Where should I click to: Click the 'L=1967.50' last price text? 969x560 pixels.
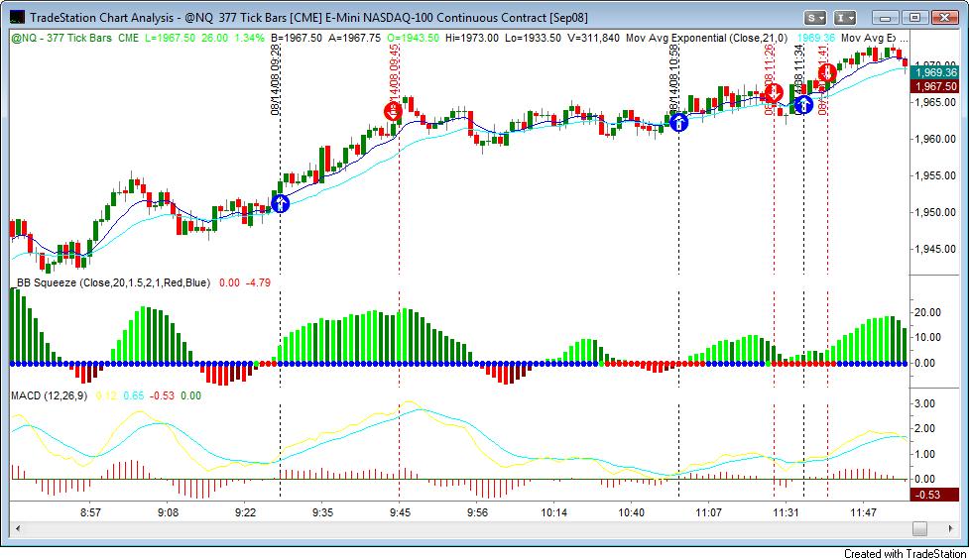[170, 38]
